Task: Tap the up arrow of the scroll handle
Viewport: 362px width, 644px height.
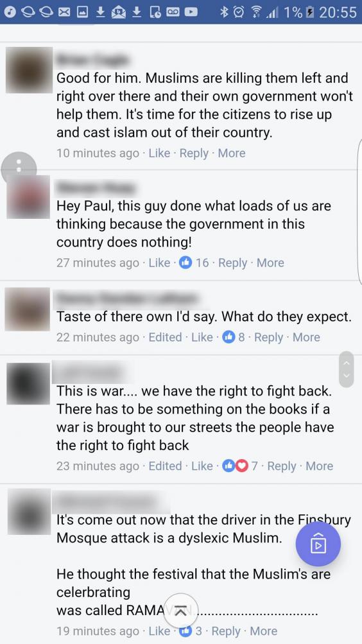Action: pos(347,363)
